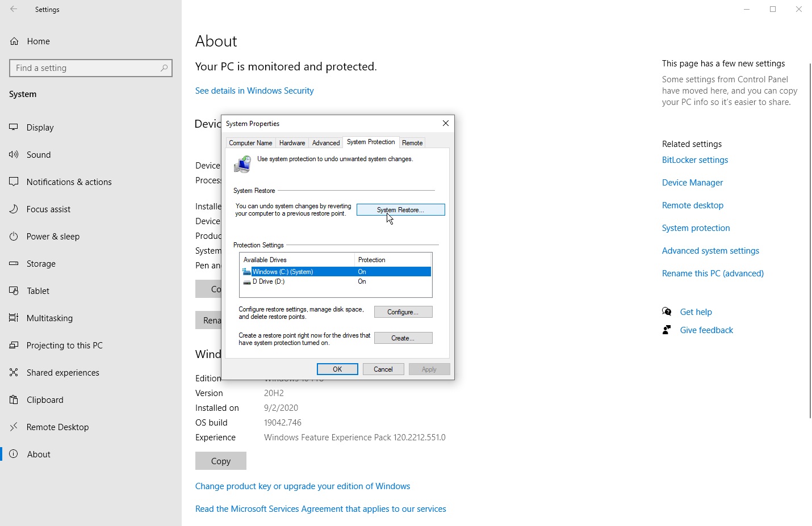Click the Sound speaker icon
This screenshot has width=812, height=526.
(x=14, y=155)
